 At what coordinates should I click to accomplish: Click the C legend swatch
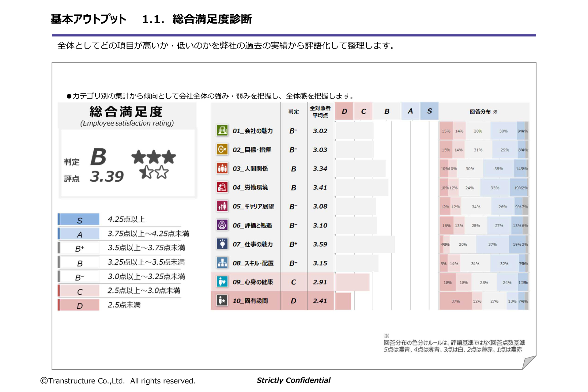click(79, 291)
